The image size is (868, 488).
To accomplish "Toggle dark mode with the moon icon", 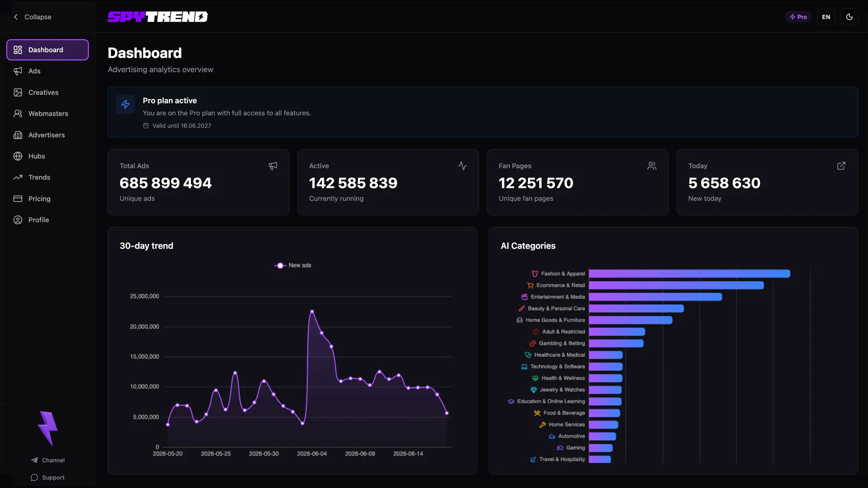I will (849, 17).
